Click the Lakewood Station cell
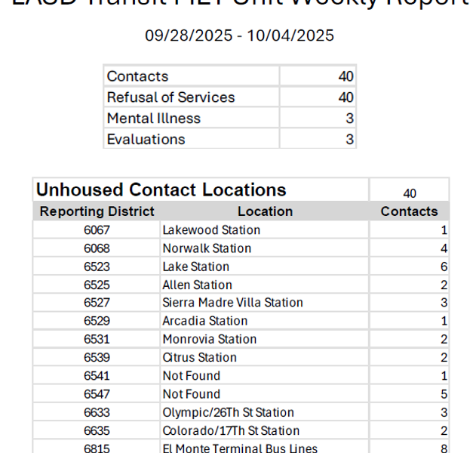The image size is (476, 453). [x=211, y=230]
